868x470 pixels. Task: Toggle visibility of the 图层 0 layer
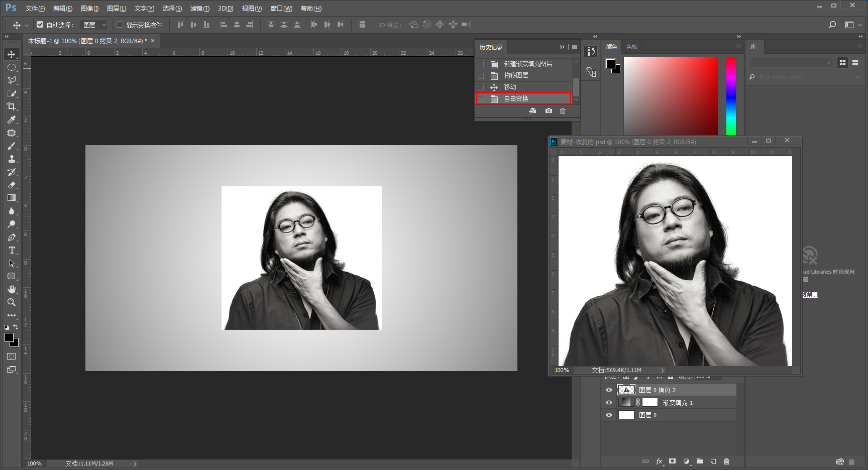click(x=609, y=415)
